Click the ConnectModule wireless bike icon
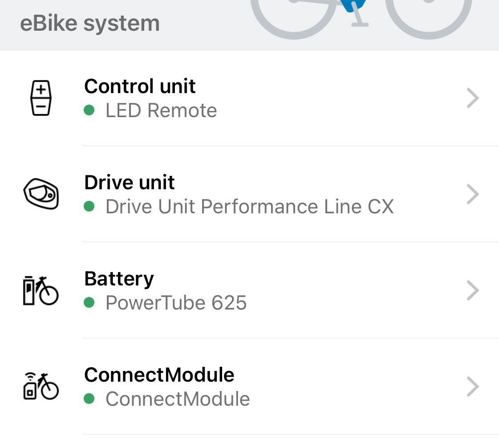The image size is (499, 448). pyautogui.click(x=41, y=386)
